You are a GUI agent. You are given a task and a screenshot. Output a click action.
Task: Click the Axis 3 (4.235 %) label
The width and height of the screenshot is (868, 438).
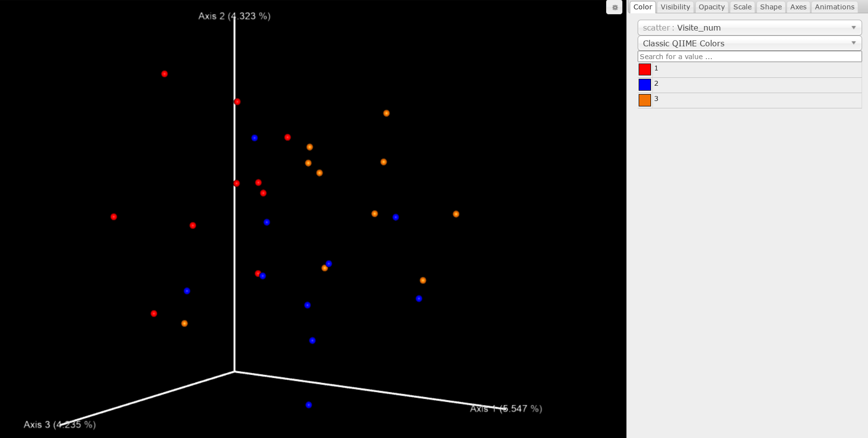[x=60, y=424]
